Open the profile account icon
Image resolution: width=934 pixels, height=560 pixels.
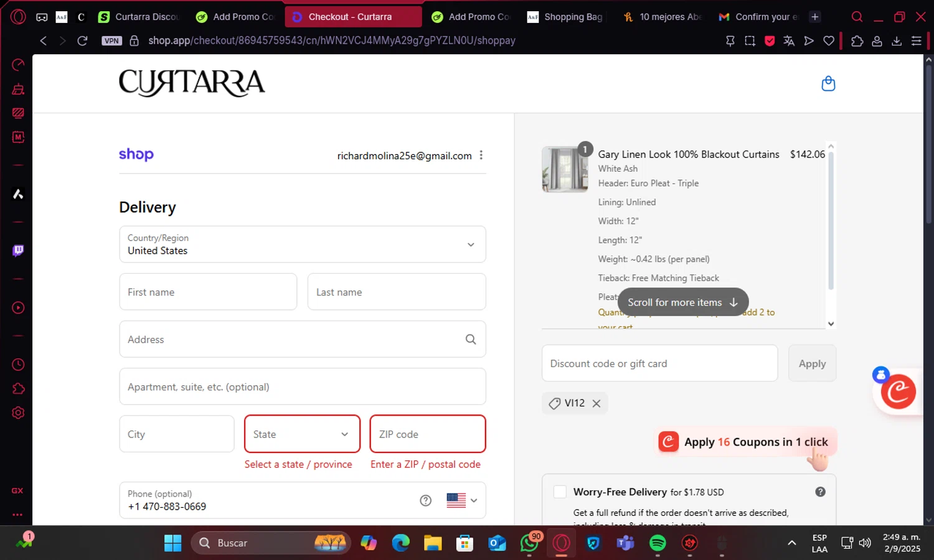[877, 40]
